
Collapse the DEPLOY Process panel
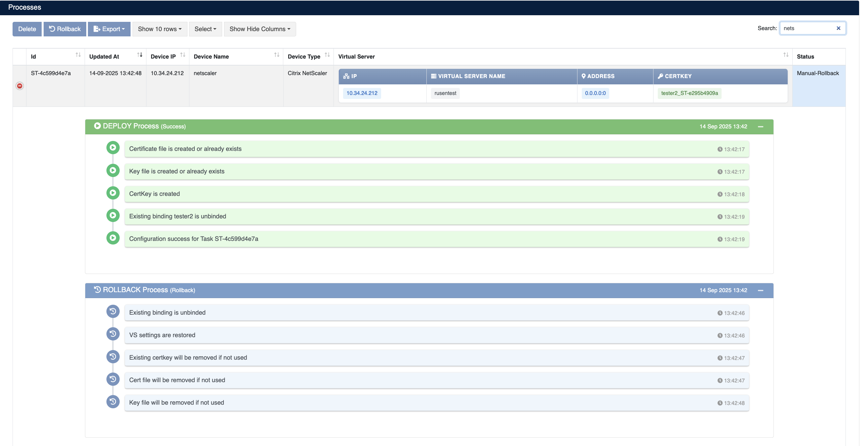tap(761, 127)
